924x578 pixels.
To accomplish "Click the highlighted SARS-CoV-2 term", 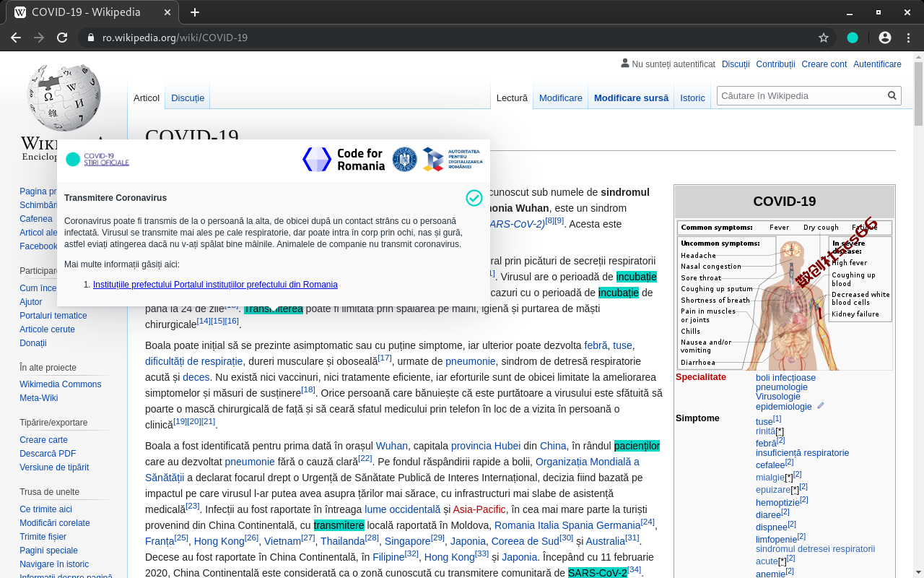I will [598, 573].
